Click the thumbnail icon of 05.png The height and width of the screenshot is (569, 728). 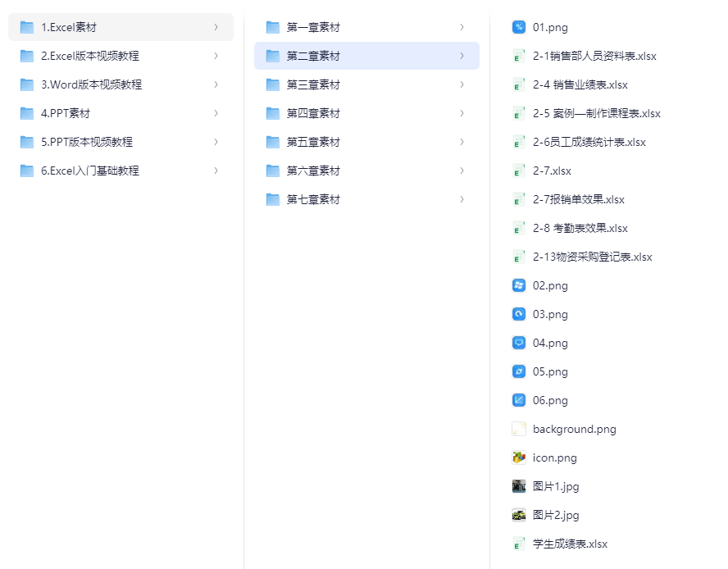point(519,371)
